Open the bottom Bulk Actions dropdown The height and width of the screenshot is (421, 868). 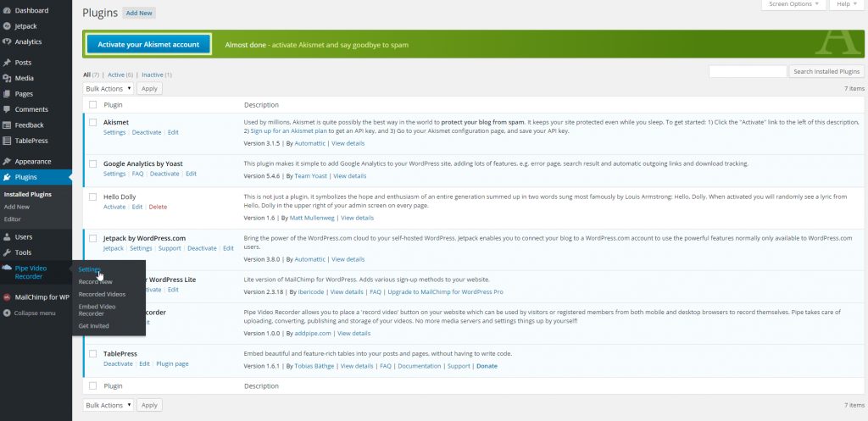tap(108, 405)
